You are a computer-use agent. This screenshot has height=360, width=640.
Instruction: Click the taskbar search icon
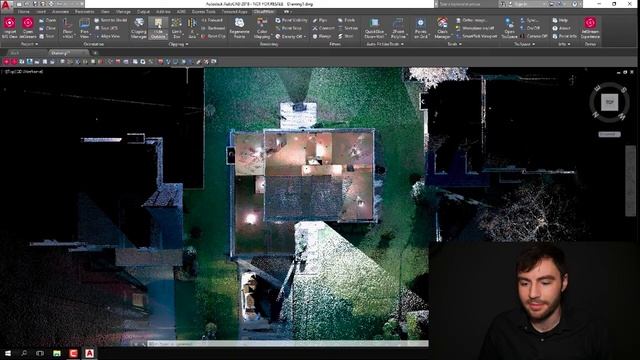coord(24,353)
